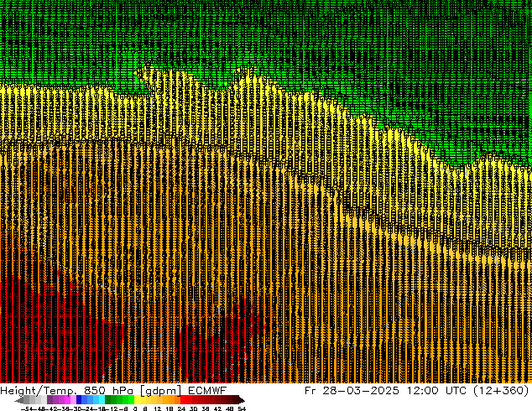Click the legend value label '24'
Image resolution: width=532 pixels, height=411 pixels.
181,409
